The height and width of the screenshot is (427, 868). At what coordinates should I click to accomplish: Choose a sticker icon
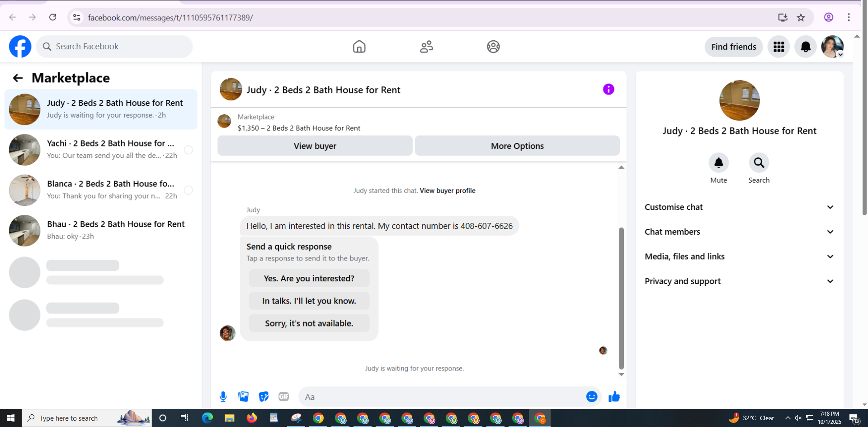[x=264, y=397]
